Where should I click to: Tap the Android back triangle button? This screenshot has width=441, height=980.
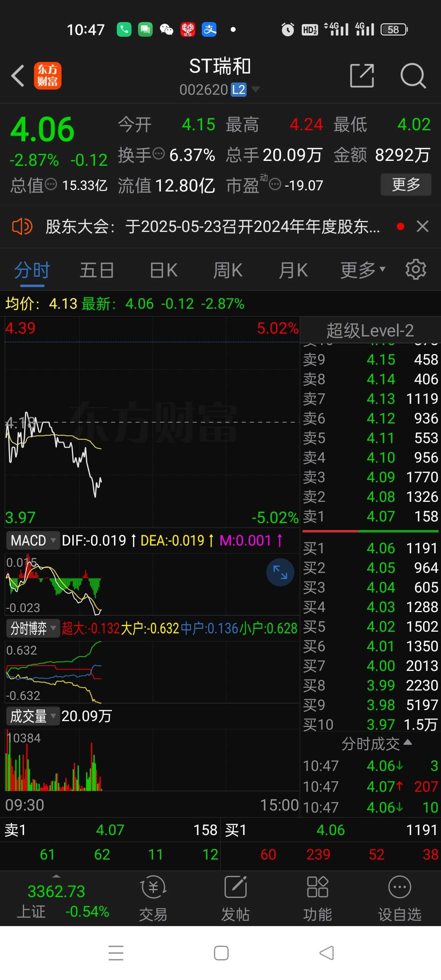point(327,953)
